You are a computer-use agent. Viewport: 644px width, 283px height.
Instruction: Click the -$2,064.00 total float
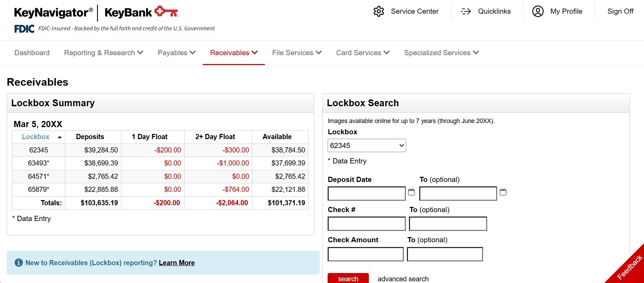pos(232,203)
